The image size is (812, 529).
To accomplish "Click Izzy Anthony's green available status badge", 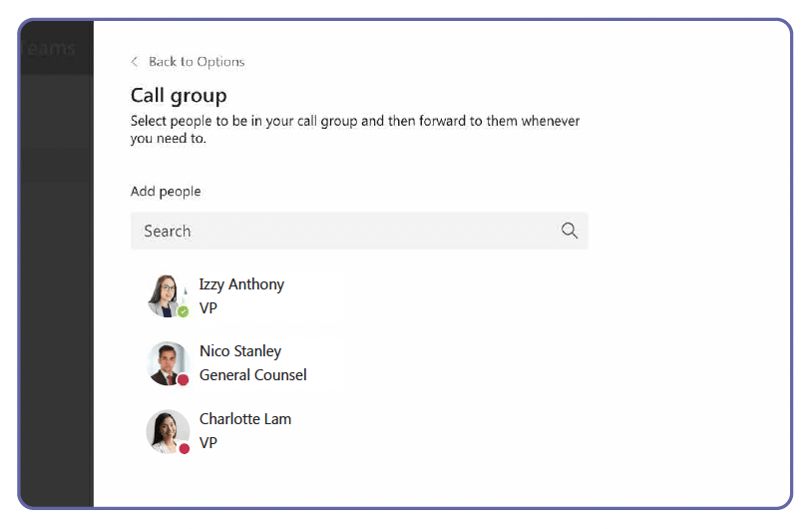I will tap(184, 311).
